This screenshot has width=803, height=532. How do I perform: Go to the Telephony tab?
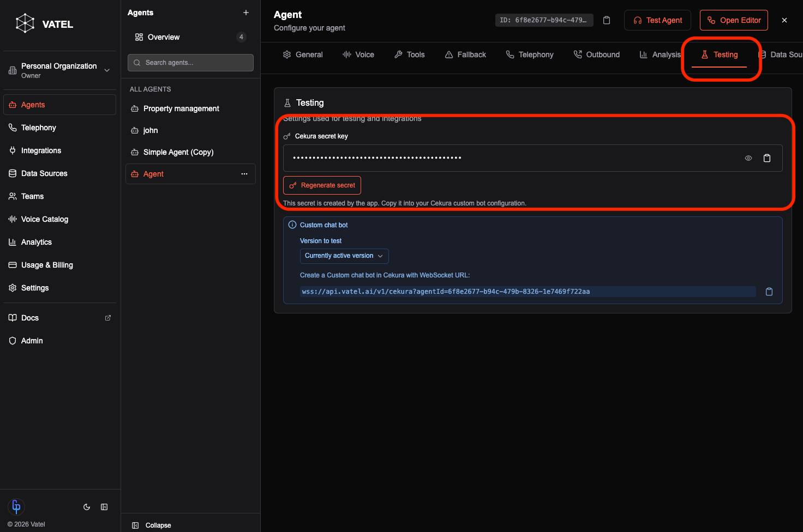click(530, 55)
